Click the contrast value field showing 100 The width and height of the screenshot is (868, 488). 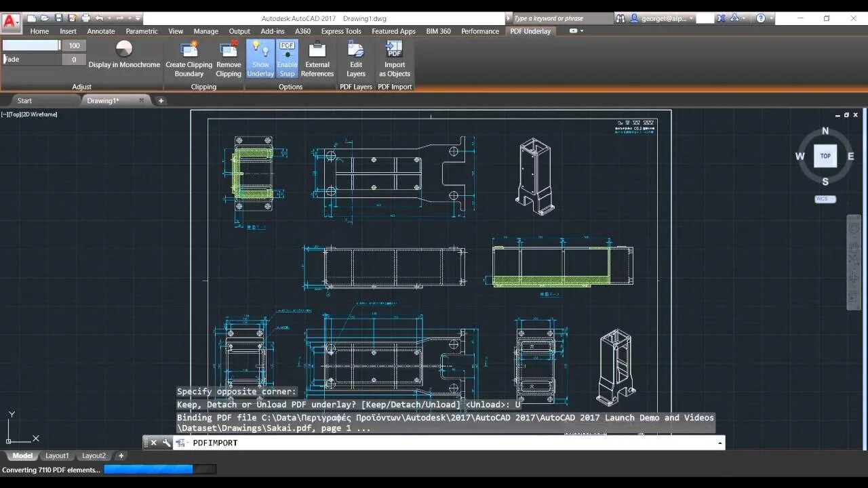tap(74, 45)
